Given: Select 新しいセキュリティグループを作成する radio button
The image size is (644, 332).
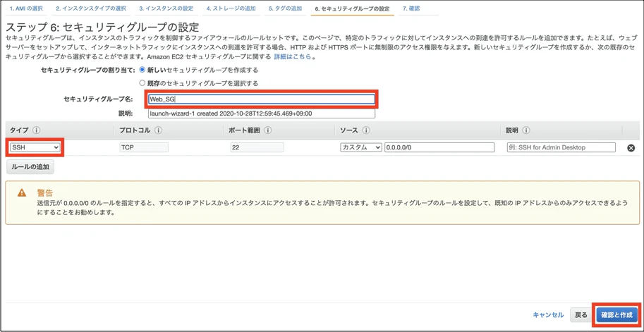Looking at the screenshot, I should click(142, 70).
